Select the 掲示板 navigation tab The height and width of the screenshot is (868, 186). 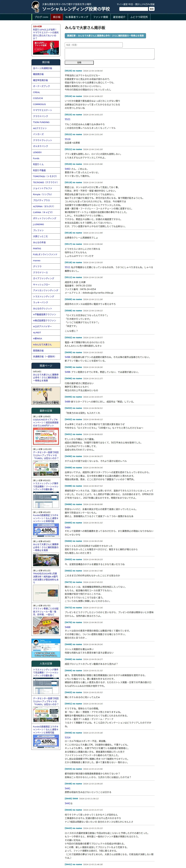click(x=57, y=17)
